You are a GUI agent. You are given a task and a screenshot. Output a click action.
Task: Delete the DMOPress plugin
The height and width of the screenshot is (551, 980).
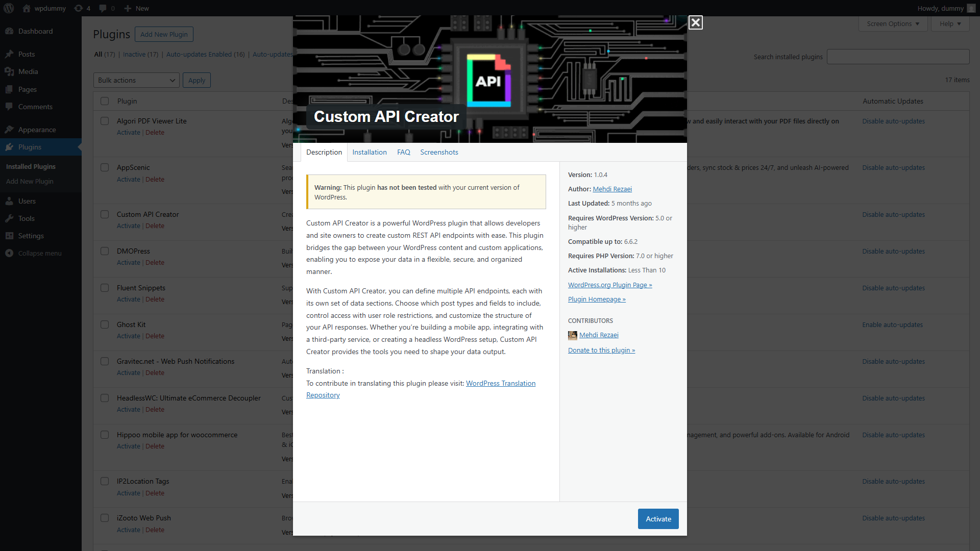coord(155,262)
